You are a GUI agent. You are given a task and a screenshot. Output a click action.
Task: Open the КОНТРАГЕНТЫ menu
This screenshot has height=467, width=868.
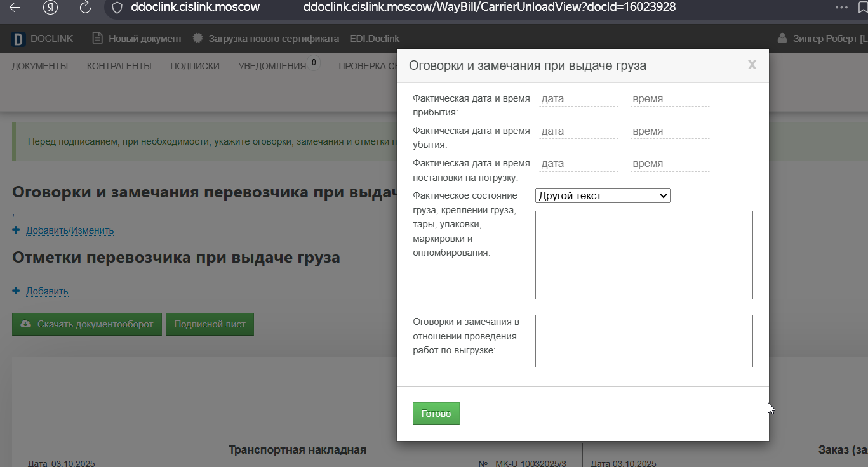(119, 66)
